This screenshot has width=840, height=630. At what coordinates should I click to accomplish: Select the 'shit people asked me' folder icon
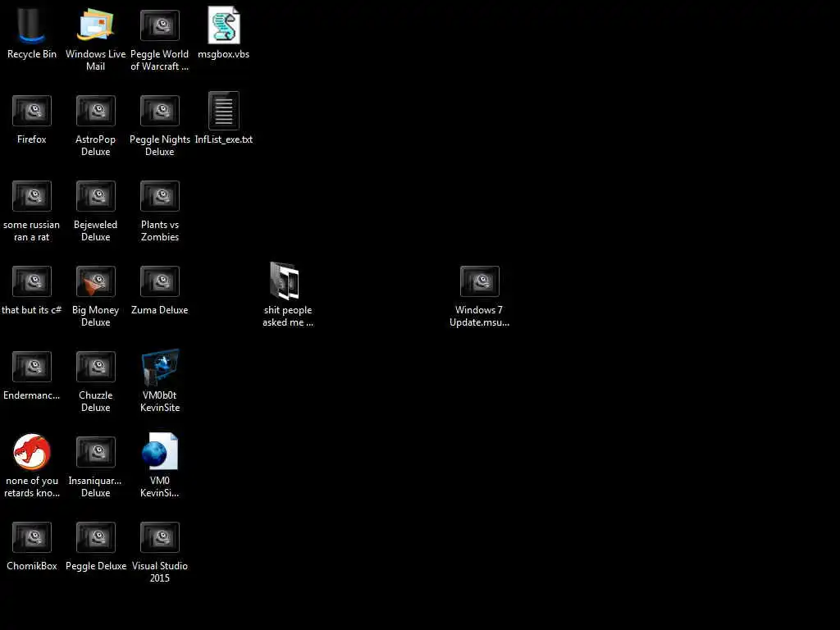(285, 281)
